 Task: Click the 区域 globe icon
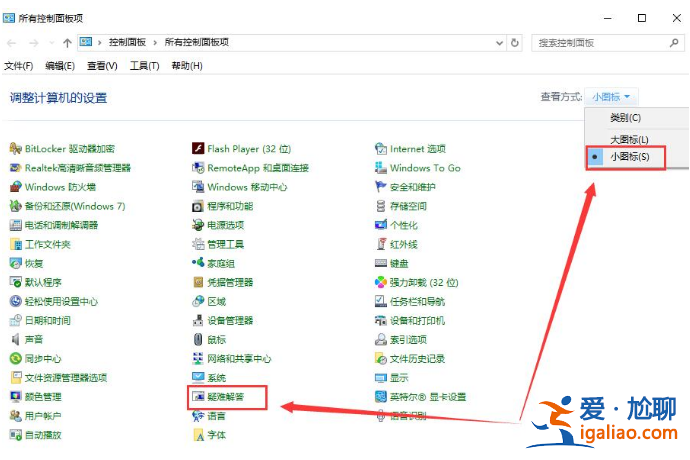(x=198, y=301)
